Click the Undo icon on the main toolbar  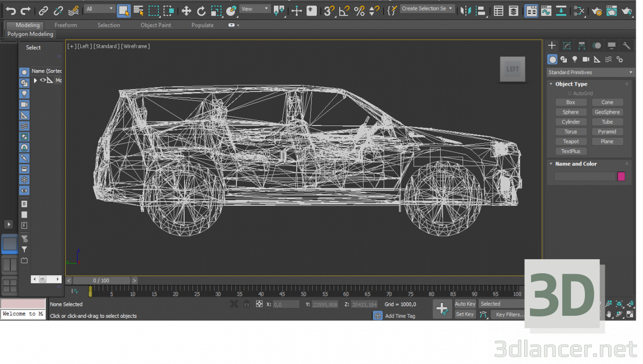click(10, 10)
